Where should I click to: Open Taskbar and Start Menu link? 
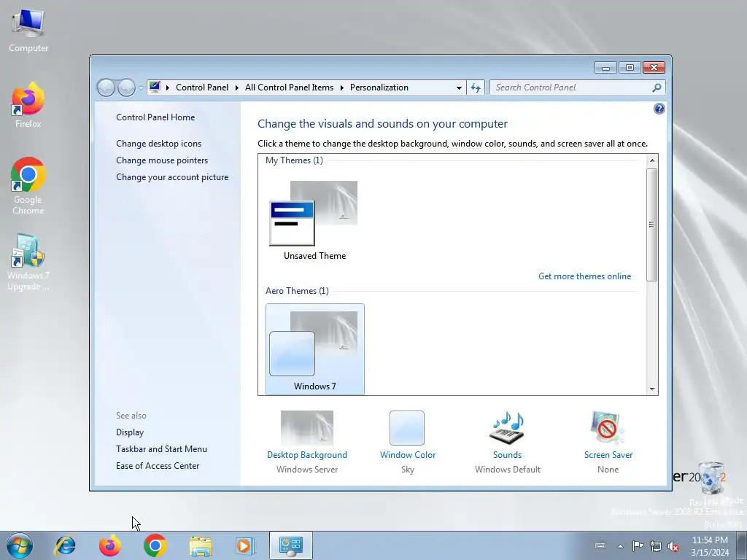[x=161, y=449]
